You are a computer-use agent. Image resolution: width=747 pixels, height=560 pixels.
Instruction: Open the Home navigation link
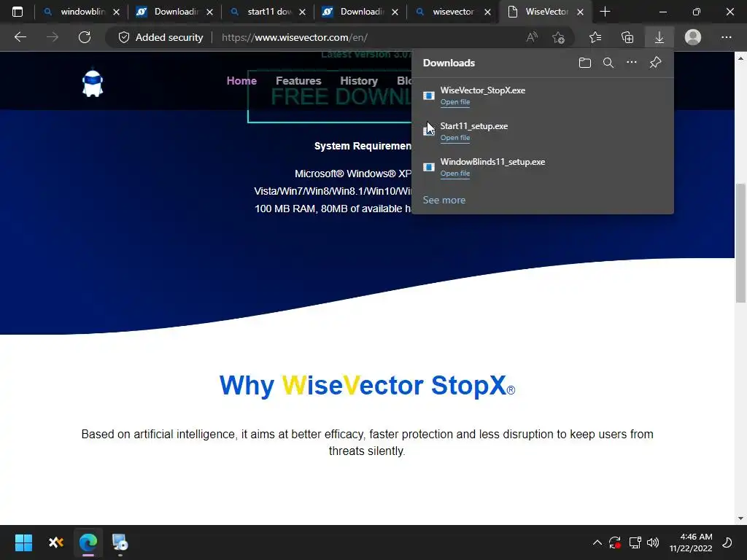pyautogui.click(x=241, y=80)
